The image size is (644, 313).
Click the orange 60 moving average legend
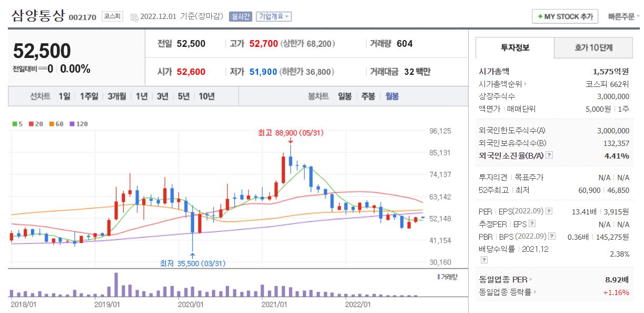[56, 124]
